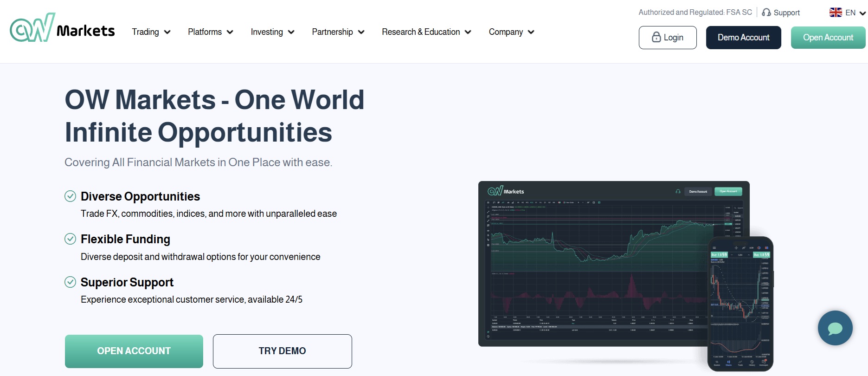
Task: Click the headset Support icon
Action: coord(766,13)
